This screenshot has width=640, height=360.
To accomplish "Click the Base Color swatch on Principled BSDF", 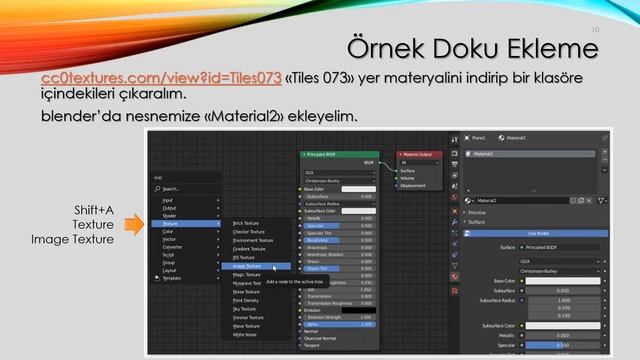I will coord(358,189).
